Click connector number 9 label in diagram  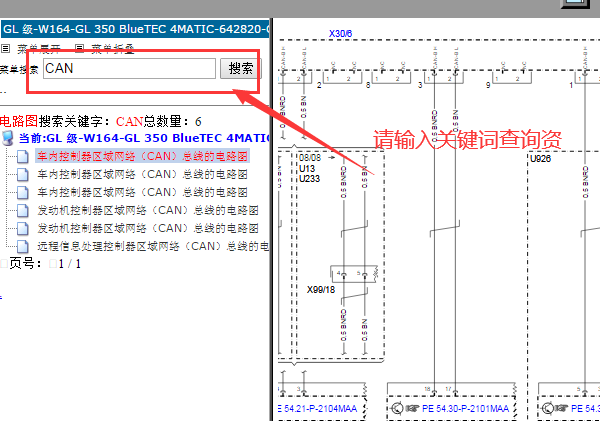coord(488,85)
